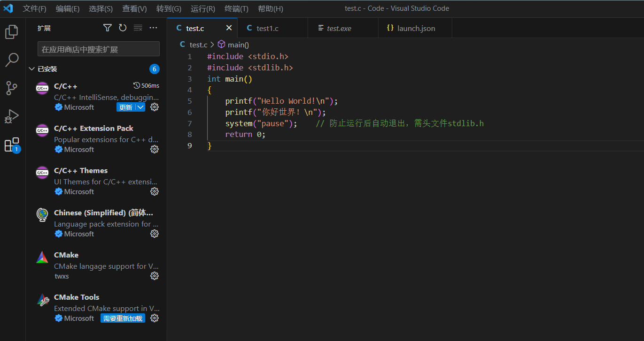This screenshot has width=644, height=341.
Task: Open the 查看(V) menu
Action: pos(134,8)
